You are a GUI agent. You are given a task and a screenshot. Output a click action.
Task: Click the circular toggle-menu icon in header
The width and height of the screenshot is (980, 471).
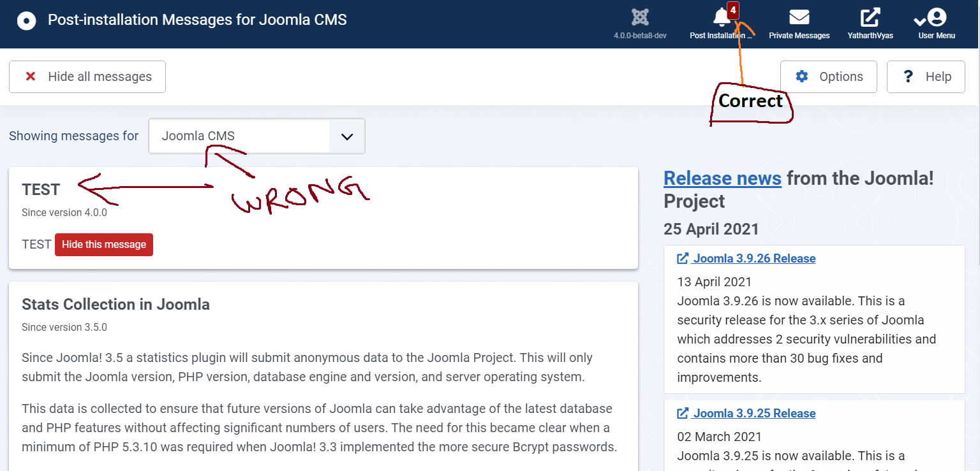(26, 21)
